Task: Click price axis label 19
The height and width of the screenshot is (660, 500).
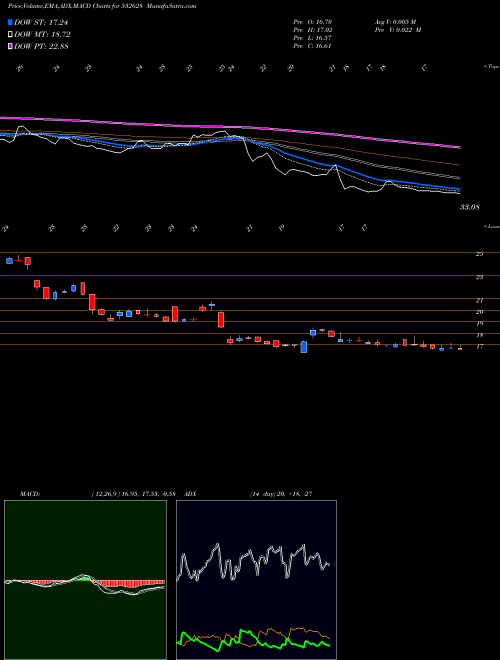Action: [479, 324]
